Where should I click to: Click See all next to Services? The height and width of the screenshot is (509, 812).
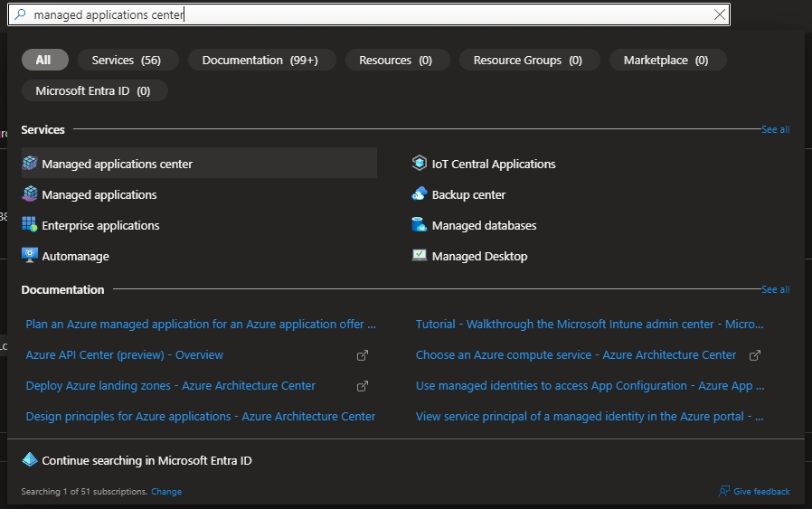coord(775,129)
